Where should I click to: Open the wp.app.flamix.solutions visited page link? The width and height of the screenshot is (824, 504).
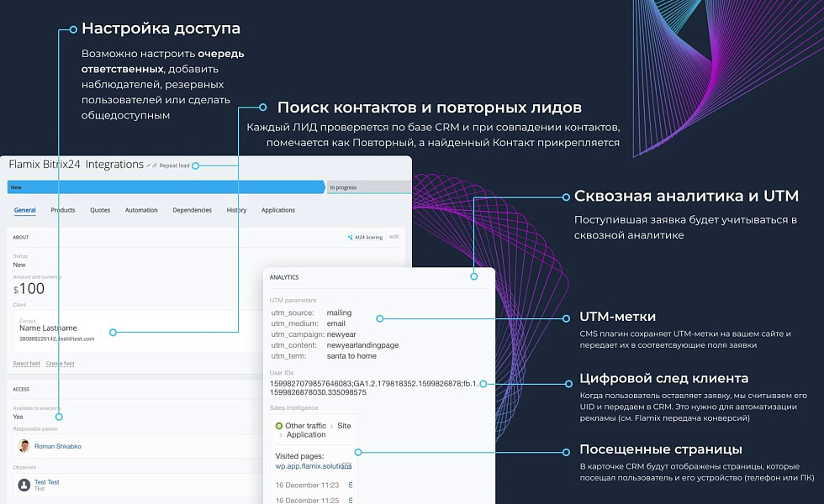coord(313,465)
